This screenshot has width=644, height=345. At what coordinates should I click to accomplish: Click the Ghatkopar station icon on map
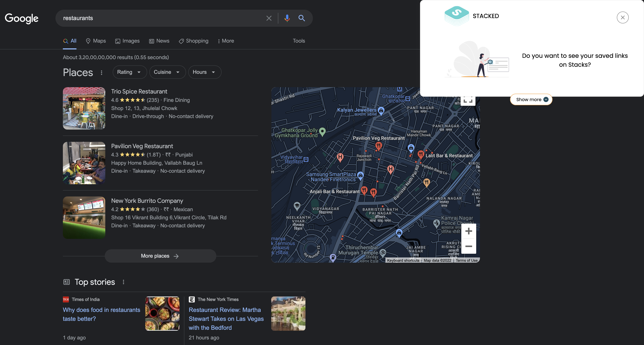click(x=408, y=99)
